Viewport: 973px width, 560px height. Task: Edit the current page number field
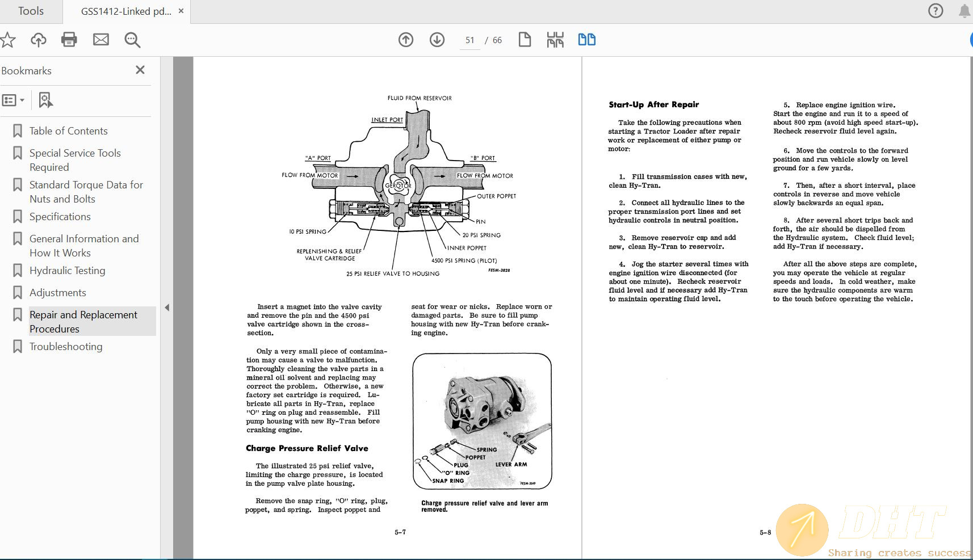[469, 40]
